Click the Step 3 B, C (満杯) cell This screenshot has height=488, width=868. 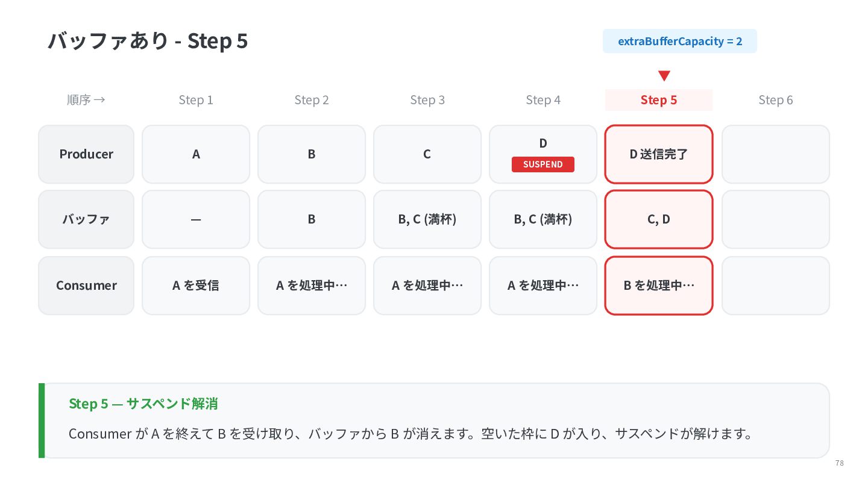pyautogui.click(x=427, y=219)
